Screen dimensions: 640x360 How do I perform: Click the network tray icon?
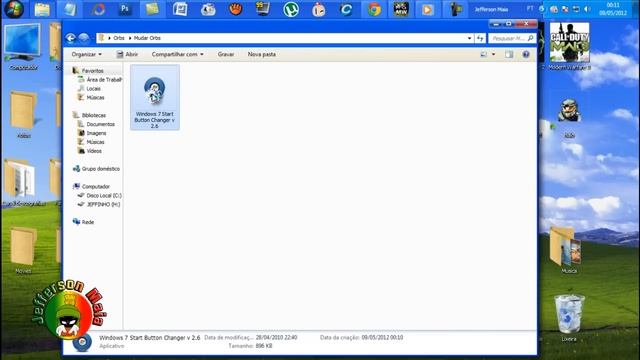pos(576,9)
